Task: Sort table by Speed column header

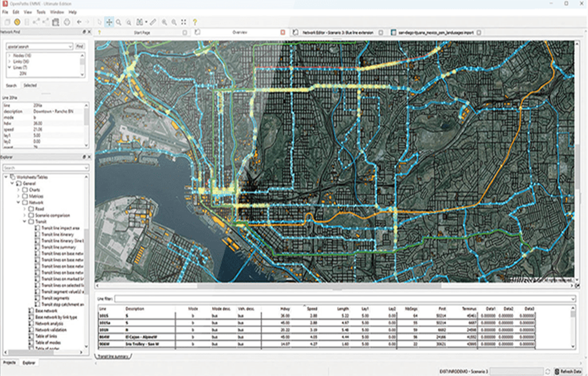Action: pos(312,309)
